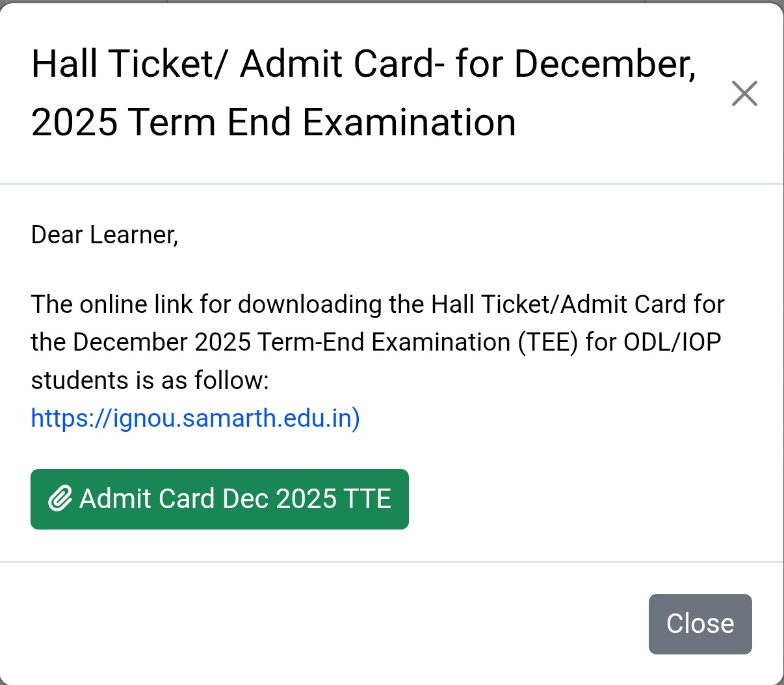The width and height of the screenshot is (784, 685).
Task: Dismiss the dialog with the X icon
Action: coord(744,94)
